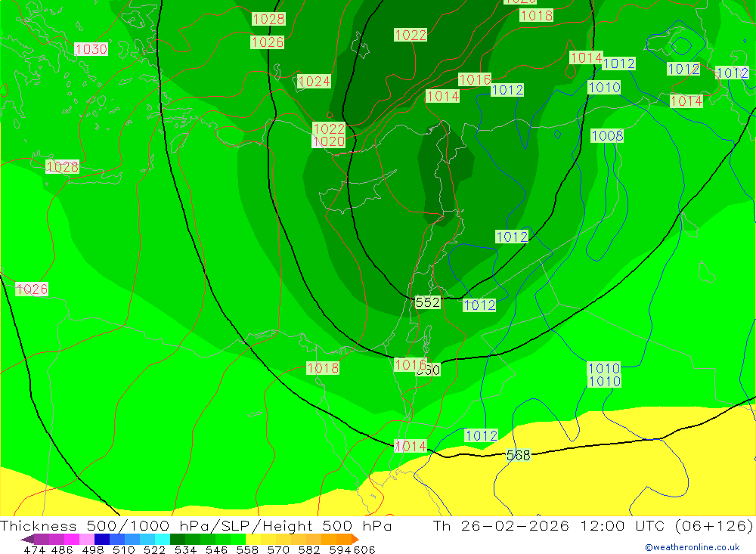Click the 1020 isobar label
Viewport: 756px width, 554px height.
pyautogui.click(x=329, y=142)
